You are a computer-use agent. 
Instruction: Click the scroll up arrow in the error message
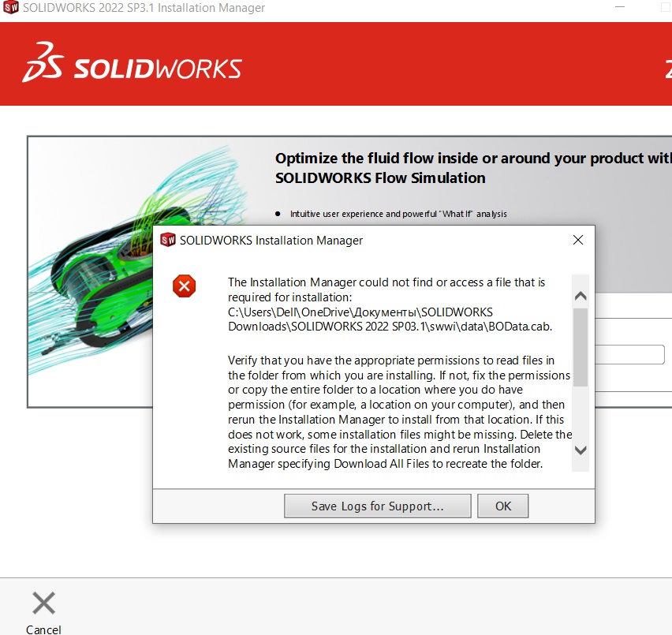[581, 296]
